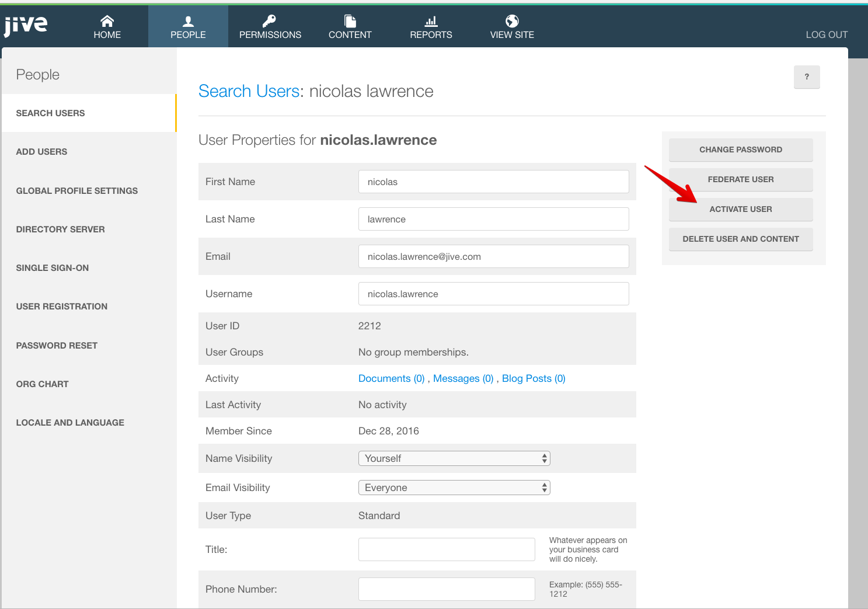This screenshot has height=609, width=868.
Task: Click the Jive logo
Action: [26, 26]
